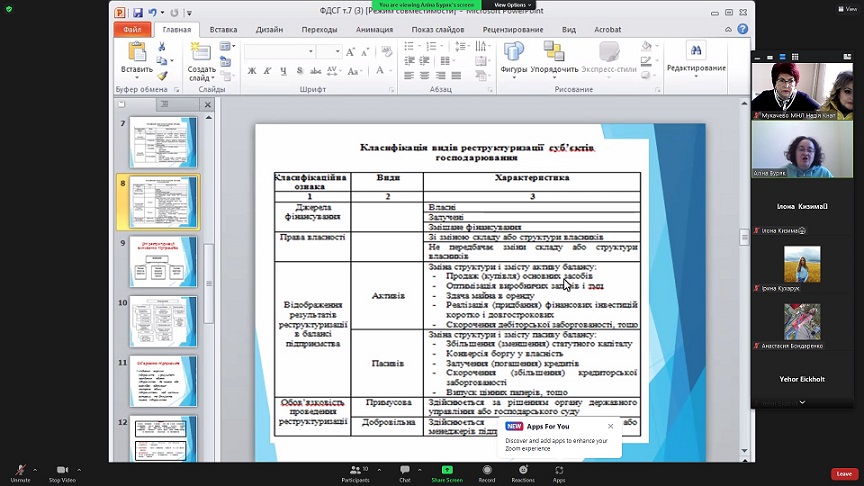Open the font name combo box
This screenshot has height=486, width=864.
[280, 52]
